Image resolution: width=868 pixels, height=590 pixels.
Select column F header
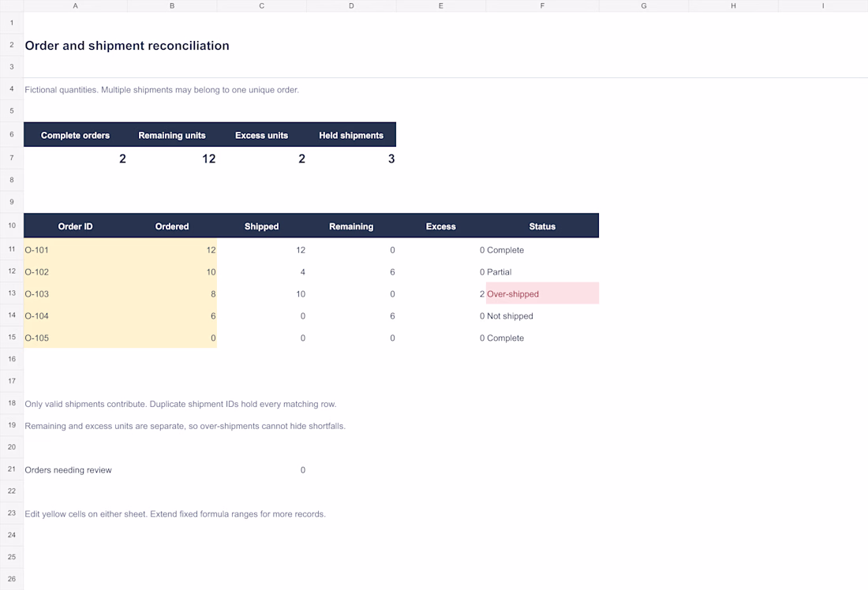(542, 6)
